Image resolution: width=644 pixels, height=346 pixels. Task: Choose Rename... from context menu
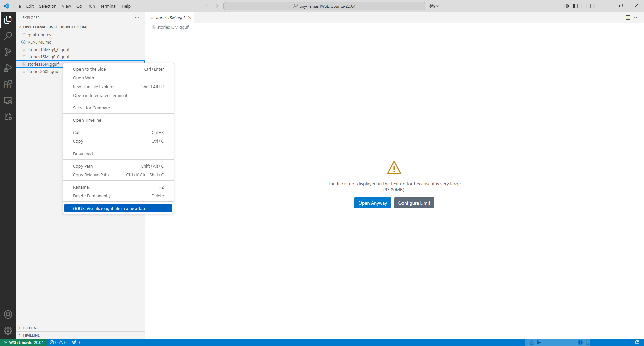[x=118, y=187]
